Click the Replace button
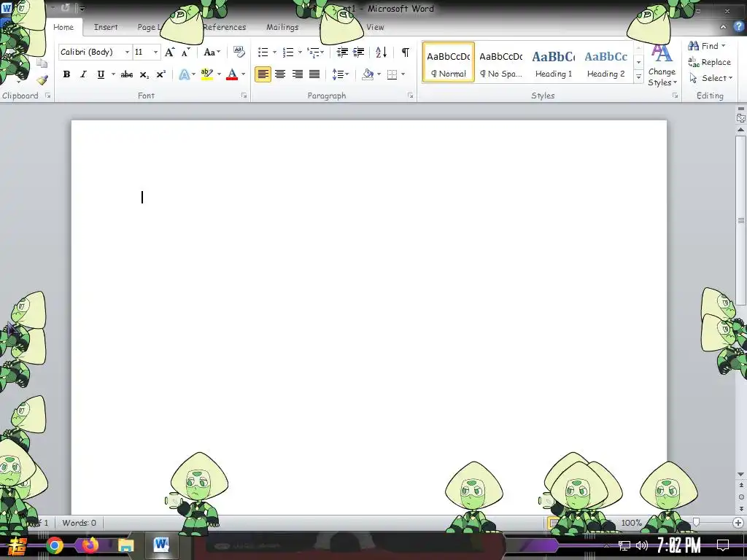The height and width of the screenshot is (560, 747). [x=709, y=62]
